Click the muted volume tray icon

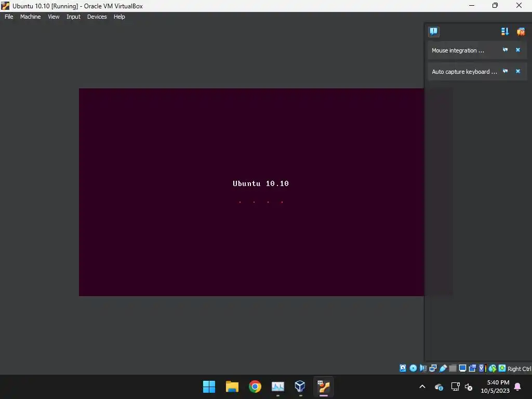click(x=469, y=387)
